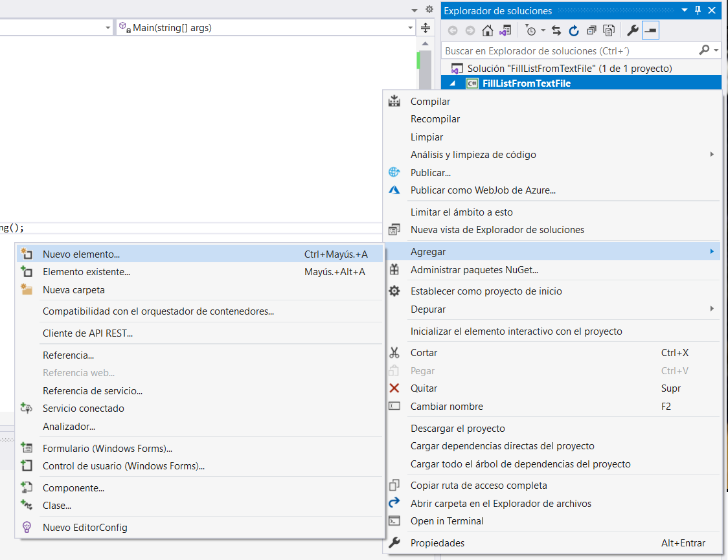Collapse the FillListFromTextFile project node

(453, 84)
